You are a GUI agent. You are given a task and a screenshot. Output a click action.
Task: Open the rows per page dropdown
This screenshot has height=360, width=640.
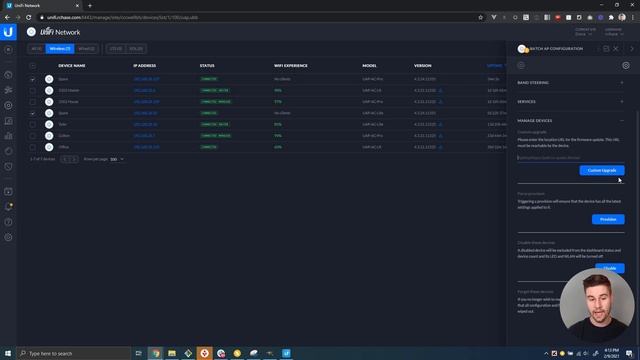[117, 159]
